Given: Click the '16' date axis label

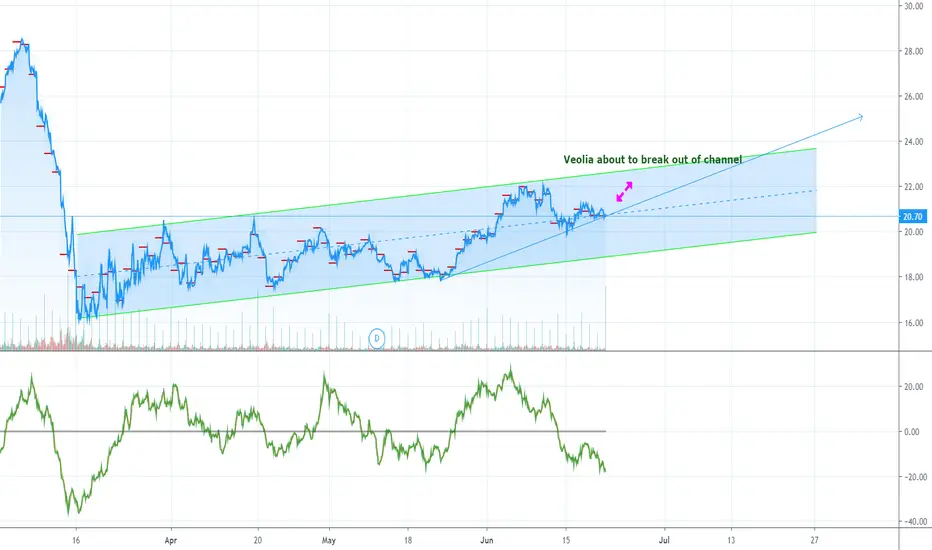Looking at the screenshot, I should 76,540.
